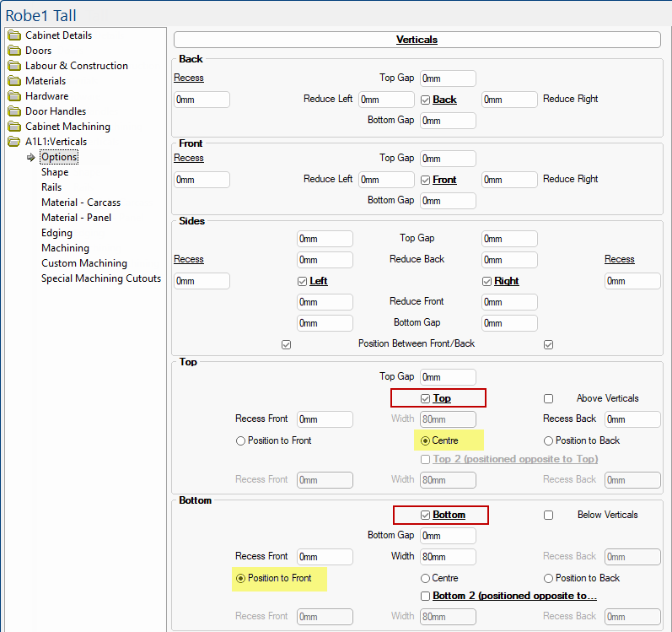Click the Hardware folder icon
The height and width of the screenshot is (632, 672).
[14, 96]
